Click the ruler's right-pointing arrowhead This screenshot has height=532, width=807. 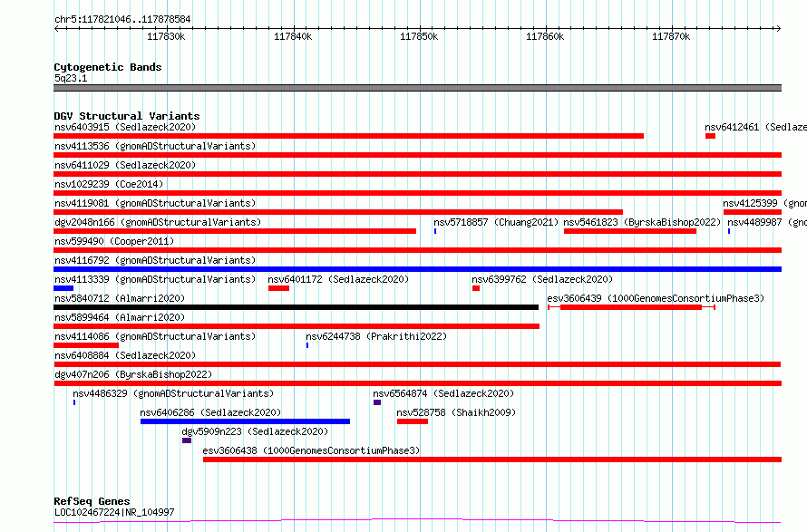click(x=779, y=29)
